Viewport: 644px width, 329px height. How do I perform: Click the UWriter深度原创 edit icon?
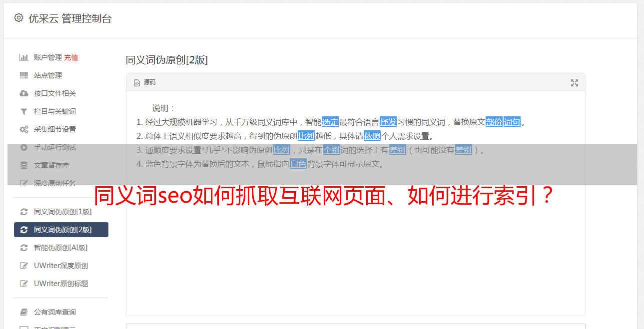tap(23, 266)
